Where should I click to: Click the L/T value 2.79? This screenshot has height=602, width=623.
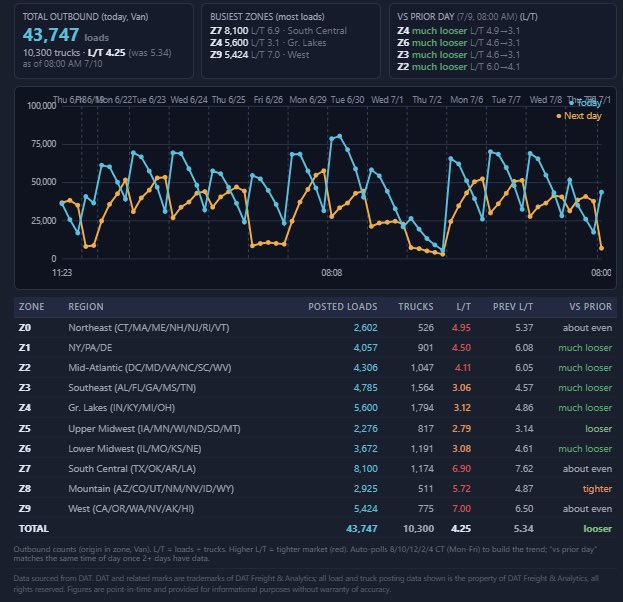tap(461, 429)
